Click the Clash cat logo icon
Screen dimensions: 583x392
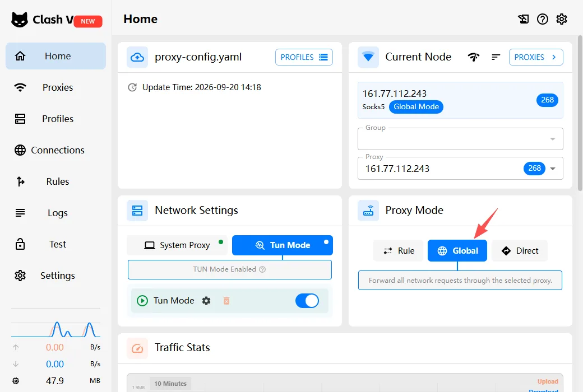[x=20, y=20]
